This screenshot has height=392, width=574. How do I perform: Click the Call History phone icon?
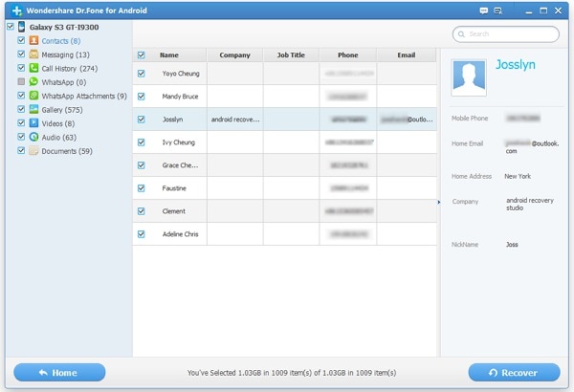[x=33, y=68]
